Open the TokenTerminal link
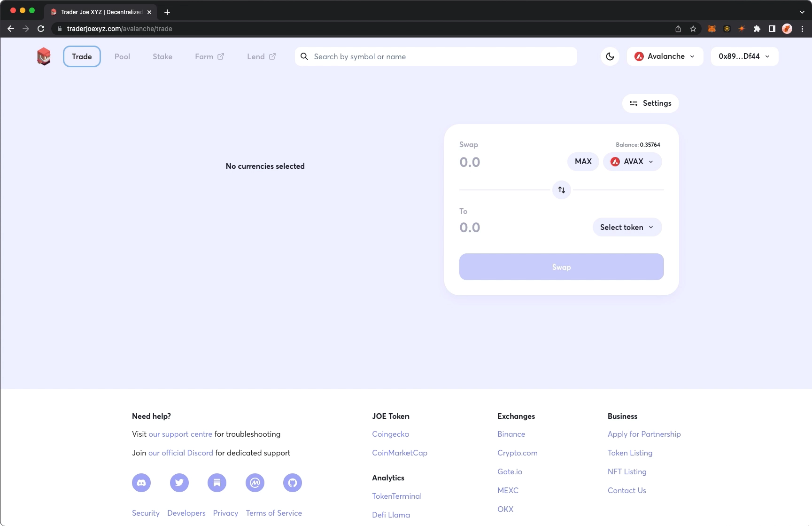The image size is (812, 526). point(397,496)
